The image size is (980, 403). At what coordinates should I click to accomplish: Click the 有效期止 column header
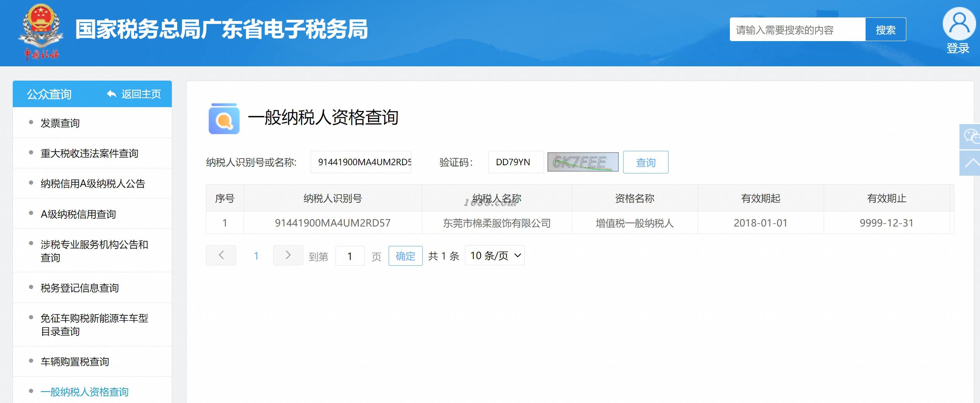pyautogui.click(x=887, y=198)
